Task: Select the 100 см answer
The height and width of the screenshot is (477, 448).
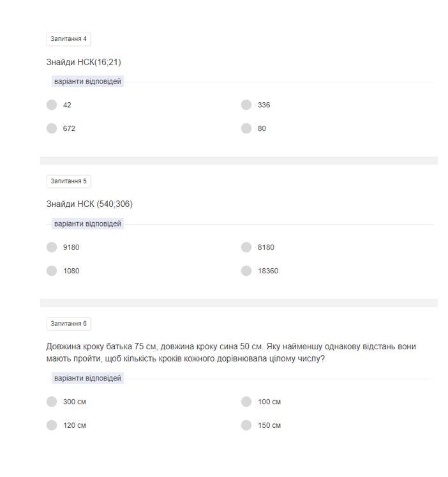Action: (246, 402)
